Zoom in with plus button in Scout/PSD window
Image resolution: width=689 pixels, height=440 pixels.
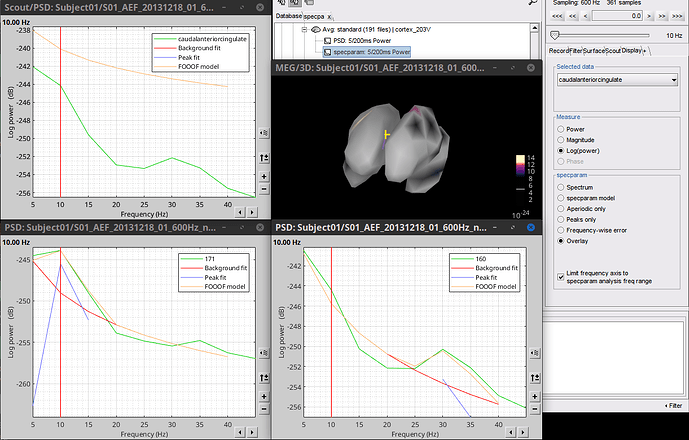click(264, 177)
